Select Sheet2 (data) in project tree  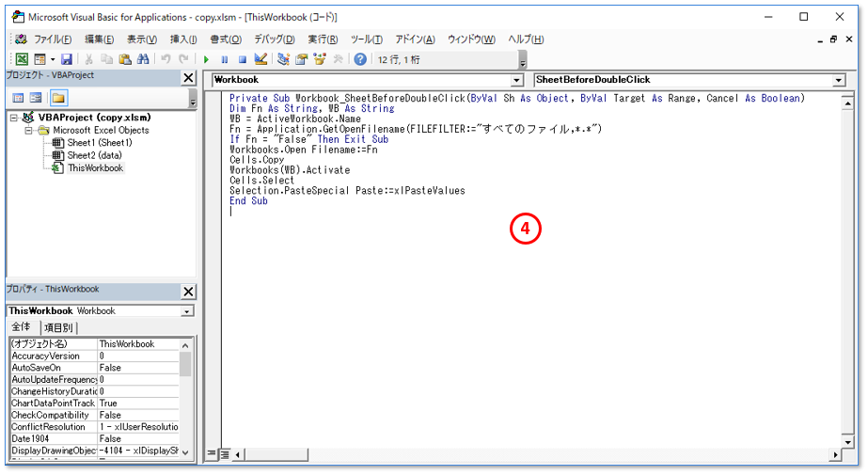[95, 155]
